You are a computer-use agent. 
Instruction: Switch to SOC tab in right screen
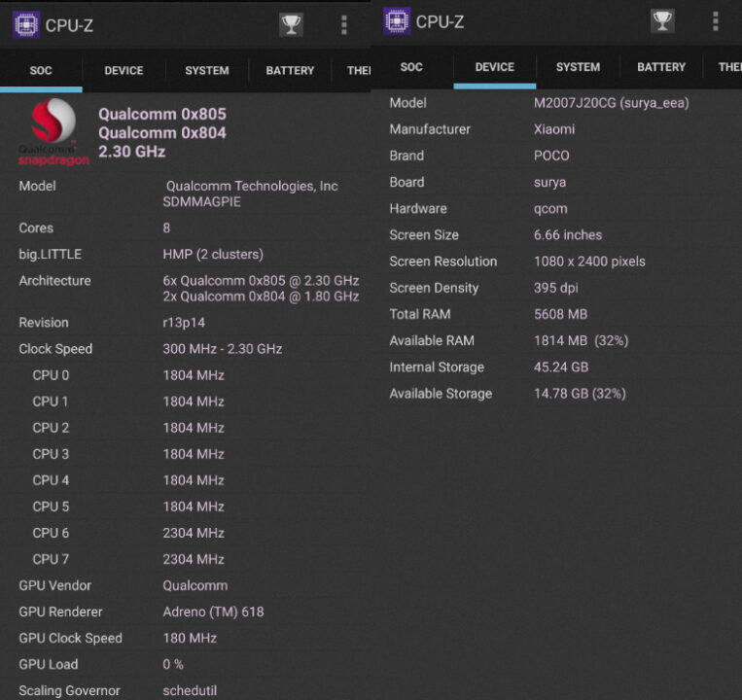pyautogui.click(x=411, y=67)
